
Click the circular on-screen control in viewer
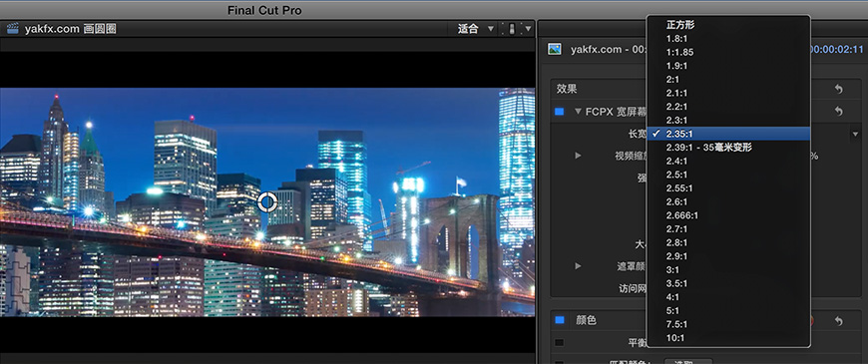pyautogui.click(x=267, y=202)
